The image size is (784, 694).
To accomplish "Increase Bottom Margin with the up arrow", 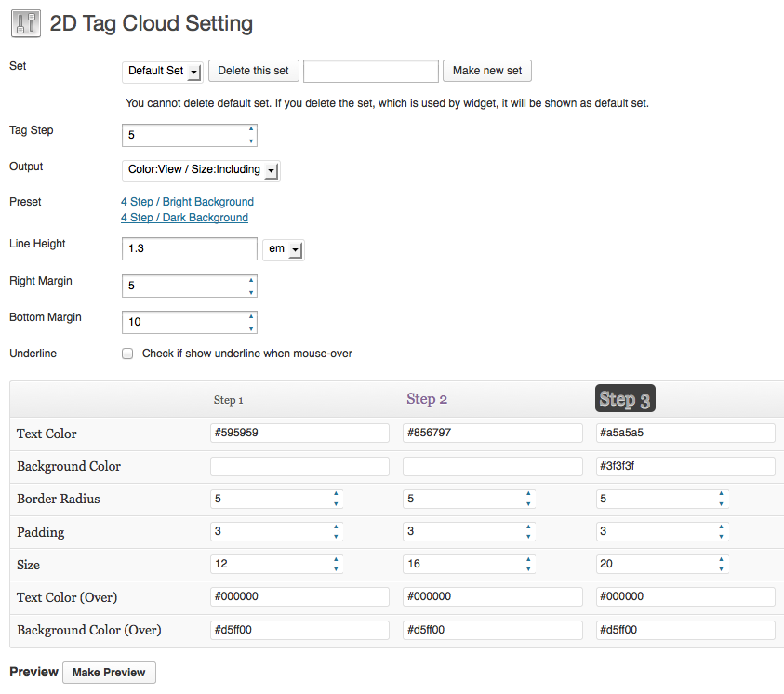I will (x=251, y=316).
